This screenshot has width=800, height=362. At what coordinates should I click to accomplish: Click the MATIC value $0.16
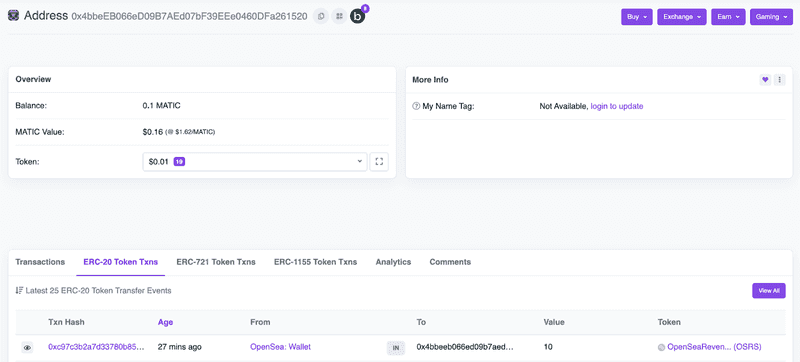[x=153, y=132]
